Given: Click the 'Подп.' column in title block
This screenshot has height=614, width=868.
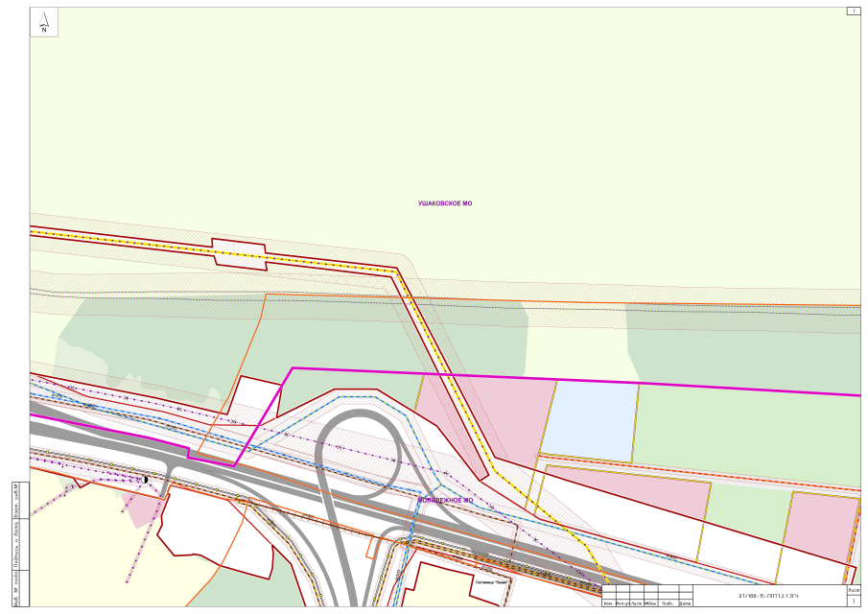Looking at the screenshot, I should pyautogui.click(x=667, y=603).
